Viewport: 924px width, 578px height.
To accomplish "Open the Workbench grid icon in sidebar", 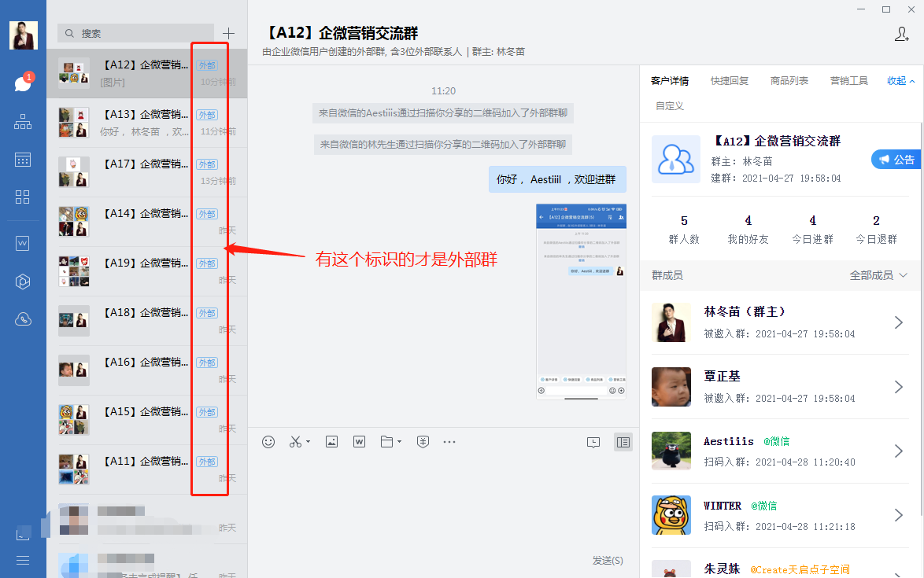I will tap(22, 197).
